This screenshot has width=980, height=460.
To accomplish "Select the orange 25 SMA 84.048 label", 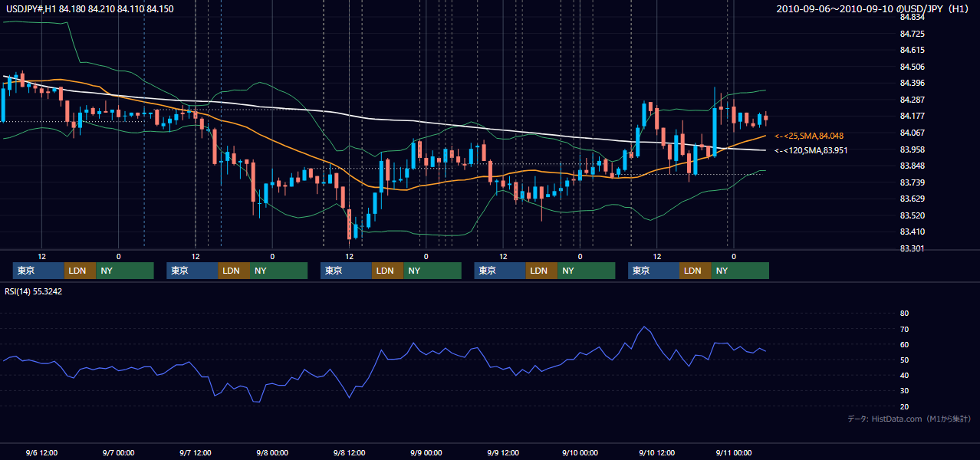I will [809, 136].
